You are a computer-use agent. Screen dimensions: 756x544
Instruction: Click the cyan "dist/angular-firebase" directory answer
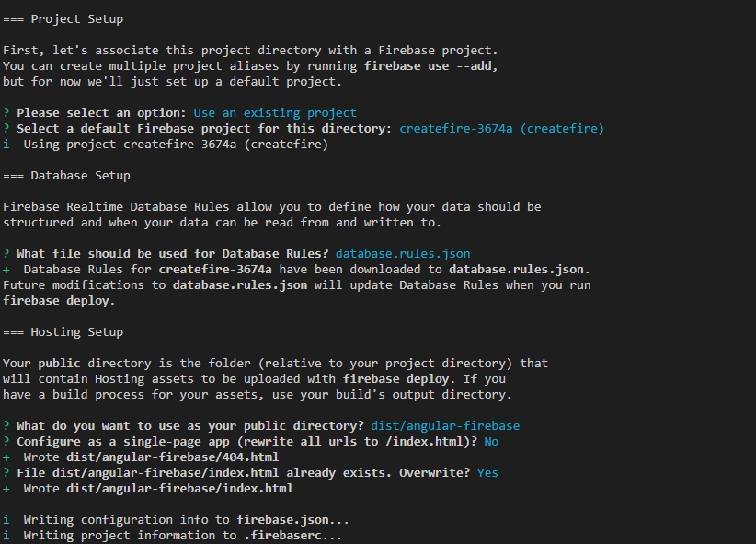click(x=445, y=426)
